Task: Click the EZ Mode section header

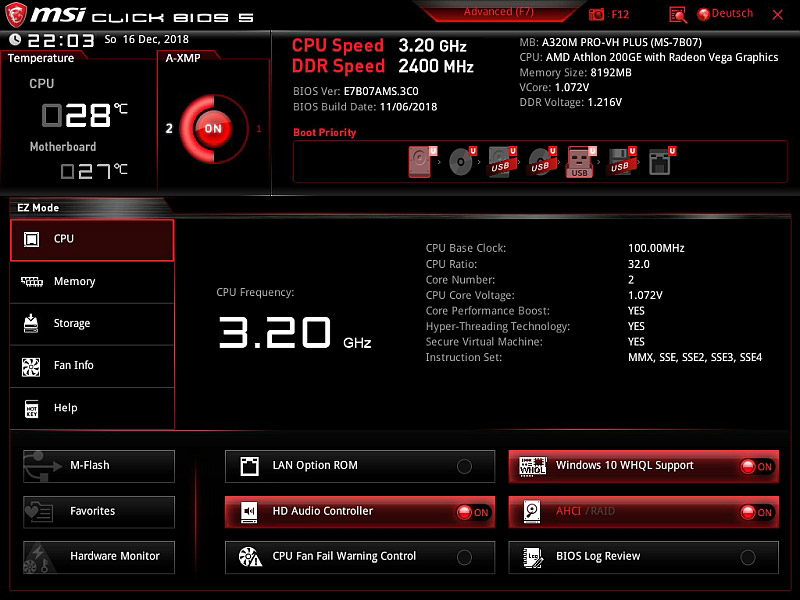Action: point(38,208)
